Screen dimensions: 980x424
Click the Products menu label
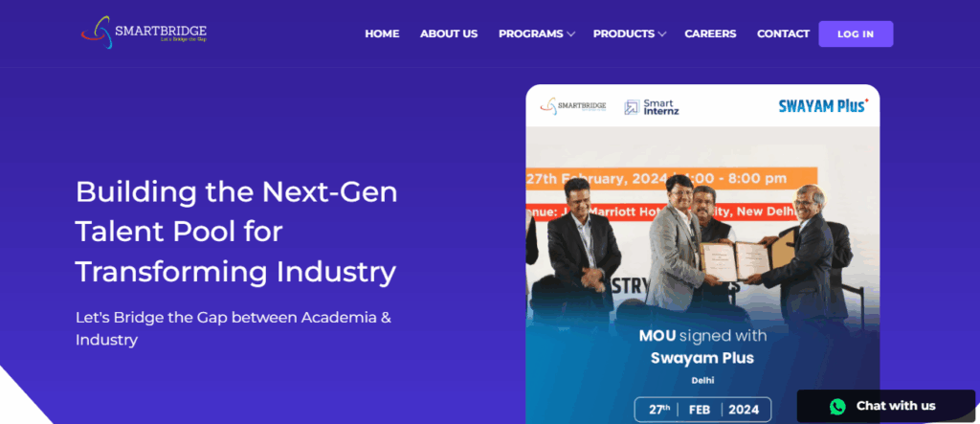coord(624,33)
